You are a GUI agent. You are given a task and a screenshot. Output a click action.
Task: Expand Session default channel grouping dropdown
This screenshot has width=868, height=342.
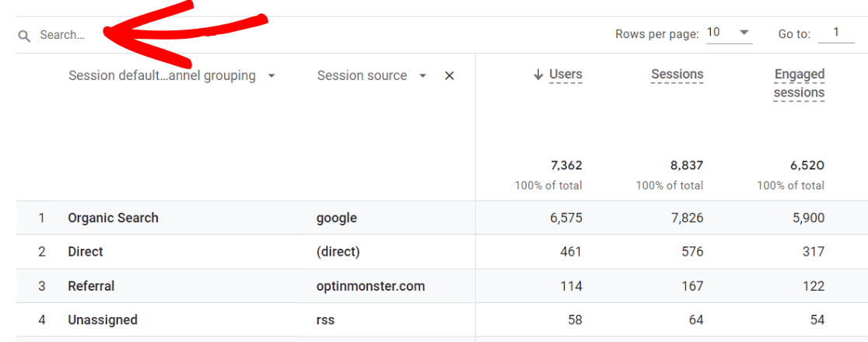271,76
